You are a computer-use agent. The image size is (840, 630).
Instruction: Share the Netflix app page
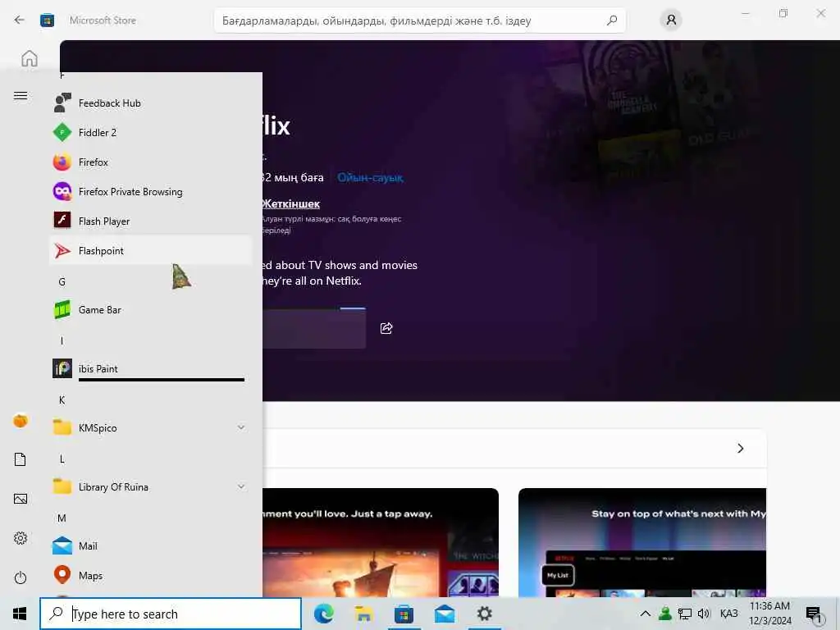(x=386, y=328)
